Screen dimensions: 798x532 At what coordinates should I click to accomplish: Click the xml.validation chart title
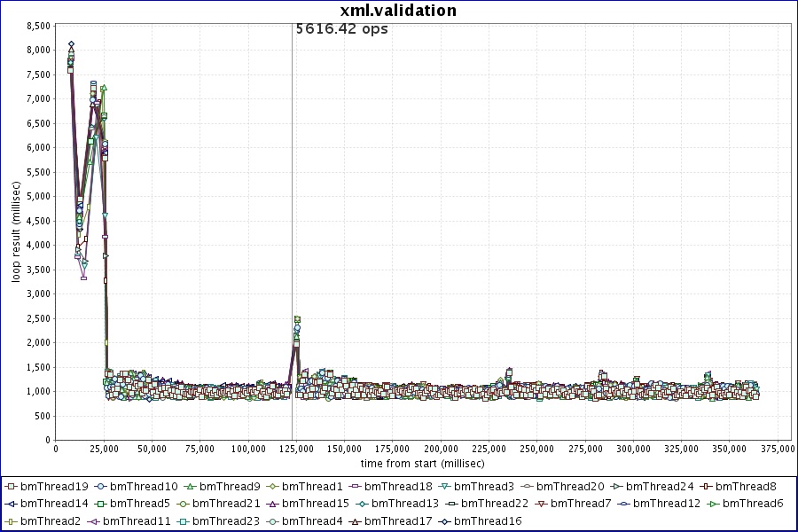(398, 11)
